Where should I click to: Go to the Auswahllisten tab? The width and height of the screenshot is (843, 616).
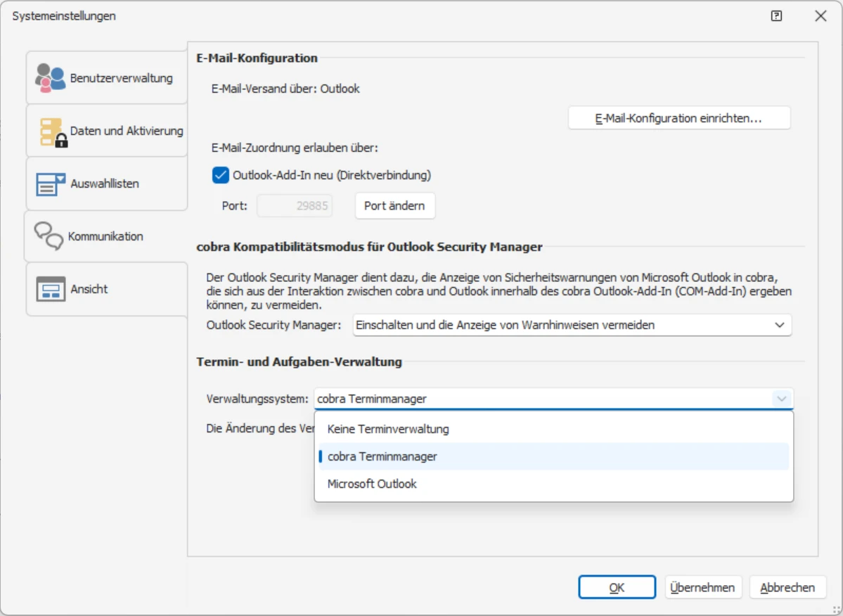tap(105, 184)
